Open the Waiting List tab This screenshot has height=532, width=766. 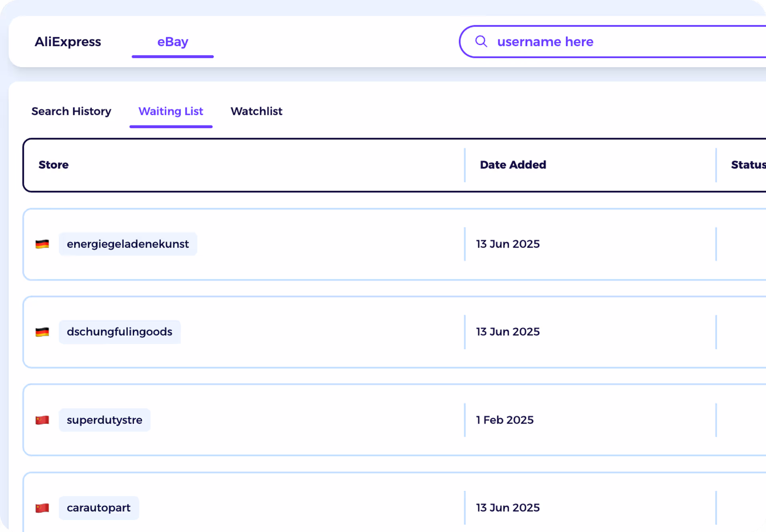(171, 111)
